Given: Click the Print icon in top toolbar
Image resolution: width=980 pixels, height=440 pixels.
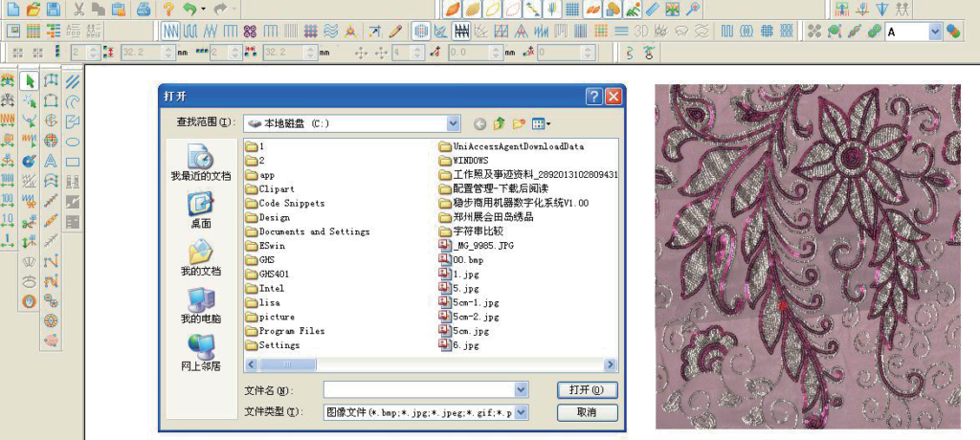Looking at the screenshot, I should (x=143, y=10).
